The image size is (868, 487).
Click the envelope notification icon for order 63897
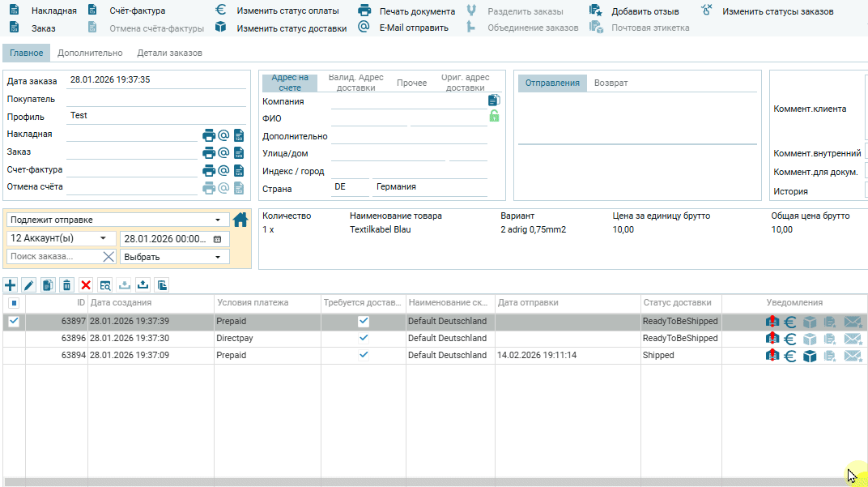(853, 322)
